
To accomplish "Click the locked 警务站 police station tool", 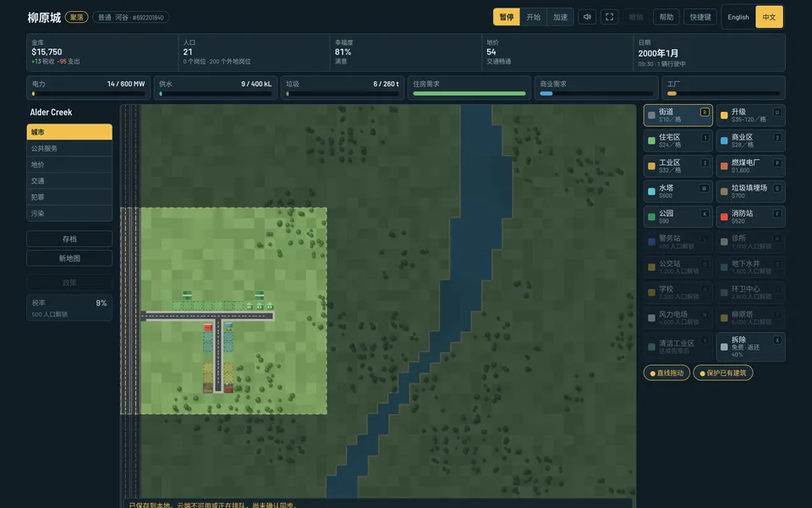I will tap(678, 242).
